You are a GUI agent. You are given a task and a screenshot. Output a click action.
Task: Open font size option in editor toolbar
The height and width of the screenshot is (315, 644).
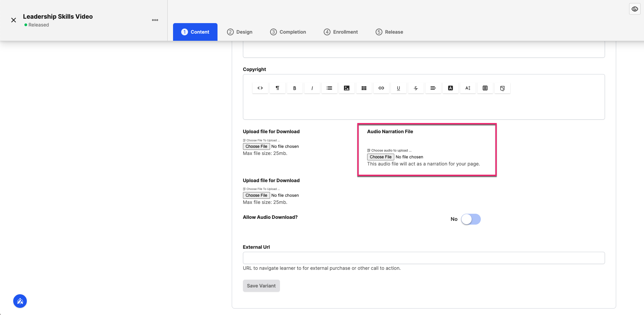[x=468, y=88]
